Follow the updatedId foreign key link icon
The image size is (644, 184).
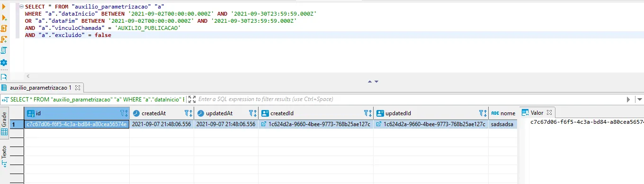(x=379, y=124)
